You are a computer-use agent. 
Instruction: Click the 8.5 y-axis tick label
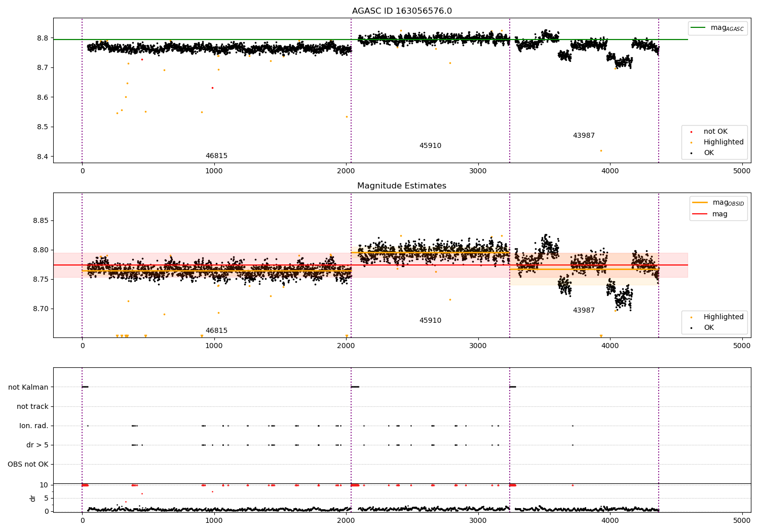pyautogui.click(x=43, y=127)
